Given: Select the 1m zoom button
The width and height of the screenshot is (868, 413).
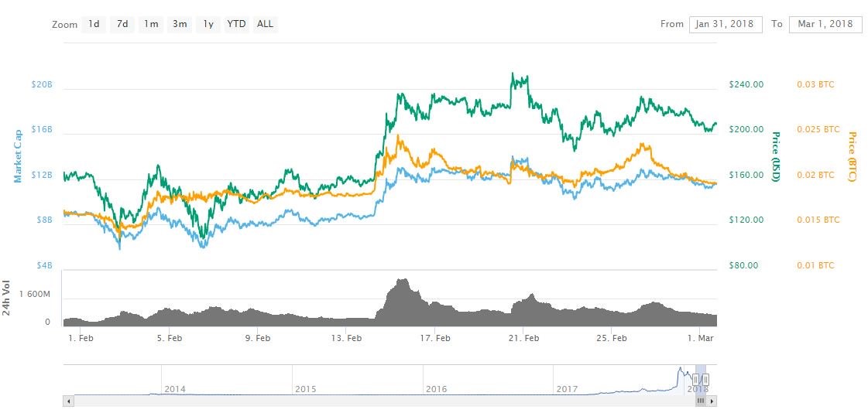Looking at the screenshot, I should 151,24.
